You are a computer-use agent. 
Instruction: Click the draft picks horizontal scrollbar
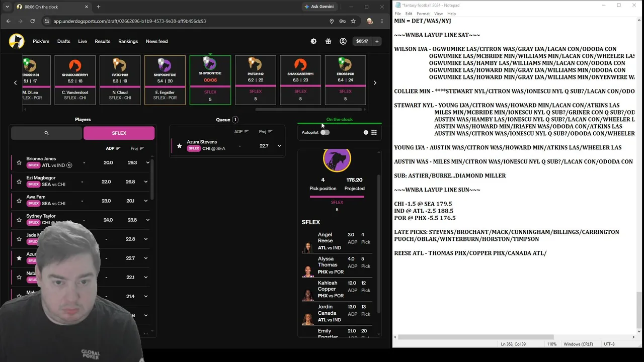click(x=309, y=109)
